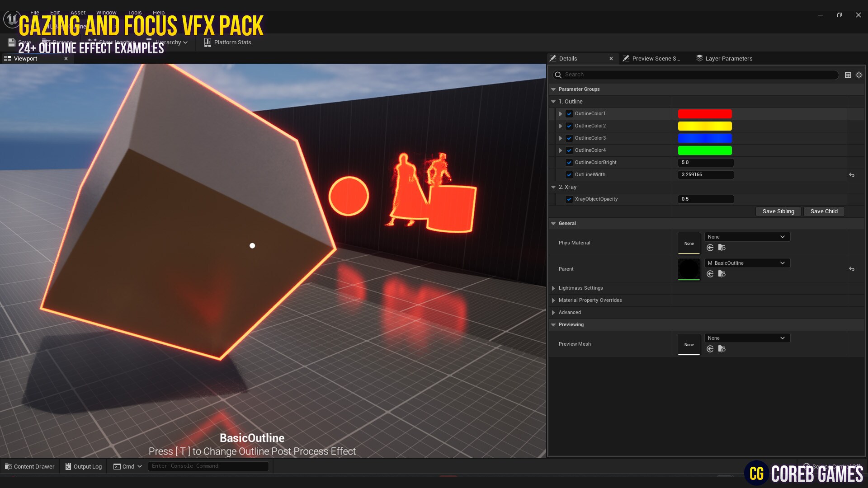The image size is (868, 488).
Task: Open the Content Drawer
Action: pos(29,466)
